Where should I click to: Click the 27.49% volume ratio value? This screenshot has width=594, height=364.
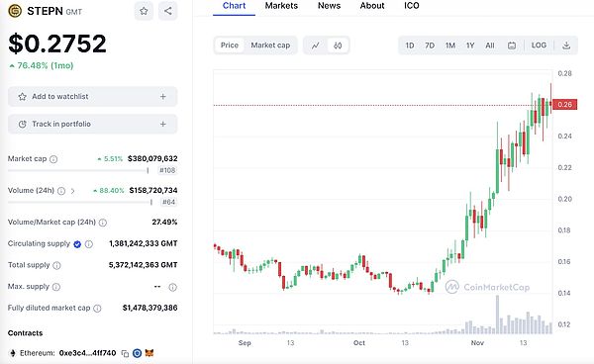[x=164, y=223]
